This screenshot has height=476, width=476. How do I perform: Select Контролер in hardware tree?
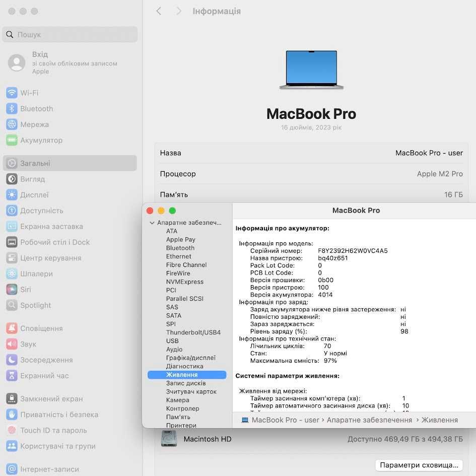[182, 409]
